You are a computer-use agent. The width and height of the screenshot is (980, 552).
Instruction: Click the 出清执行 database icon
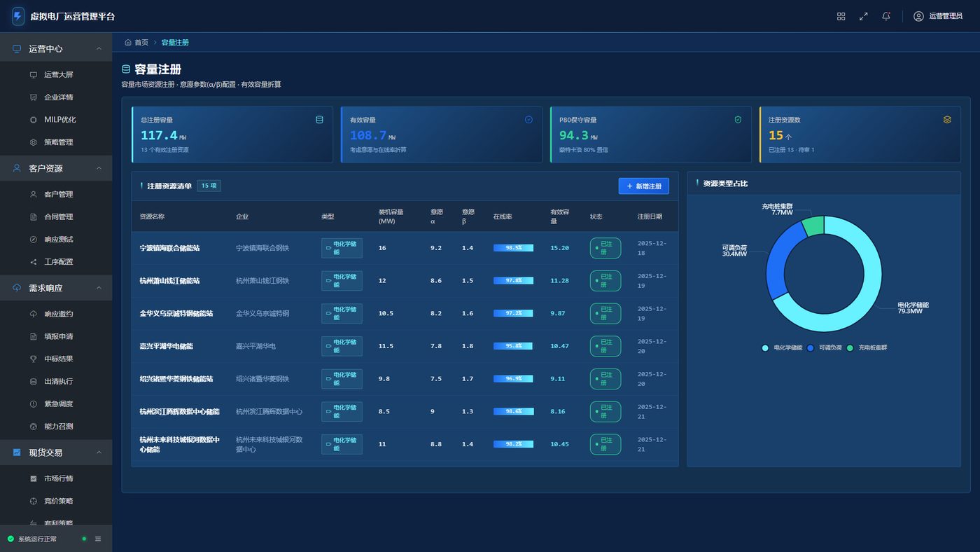33,381
